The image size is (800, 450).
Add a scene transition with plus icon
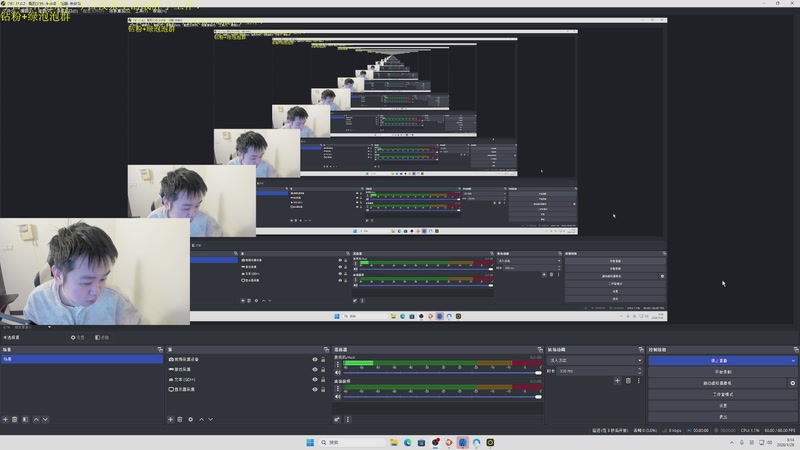click(617, 381)
